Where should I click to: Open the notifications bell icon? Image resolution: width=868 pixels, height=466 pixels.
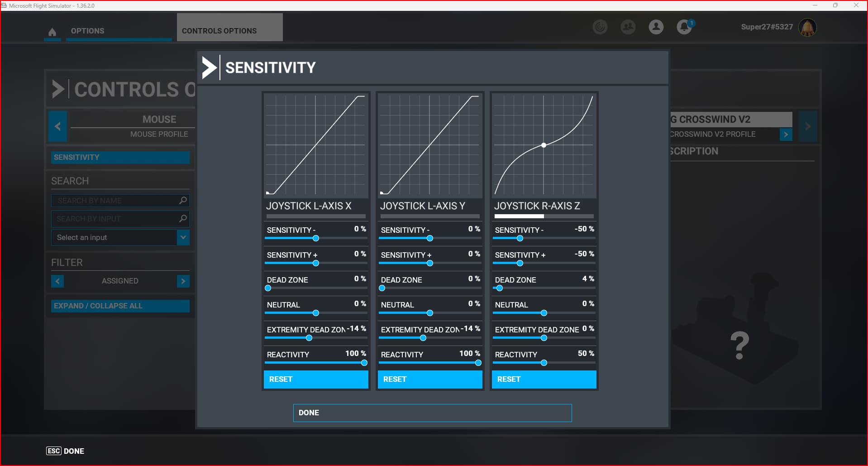tap(685, 27)
